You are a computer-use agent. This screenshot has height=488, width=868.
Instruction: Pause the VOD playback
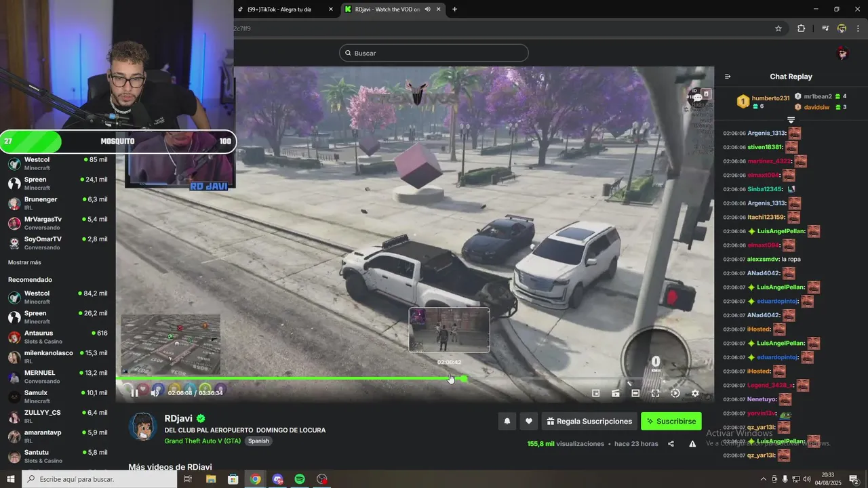click(134, 392)
